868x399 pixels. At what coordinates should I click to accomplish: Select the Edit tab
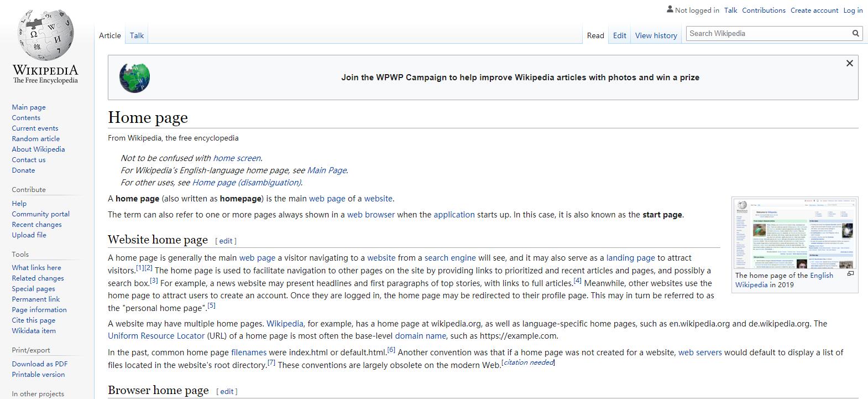pyautogui.click(x=619, y=35)
